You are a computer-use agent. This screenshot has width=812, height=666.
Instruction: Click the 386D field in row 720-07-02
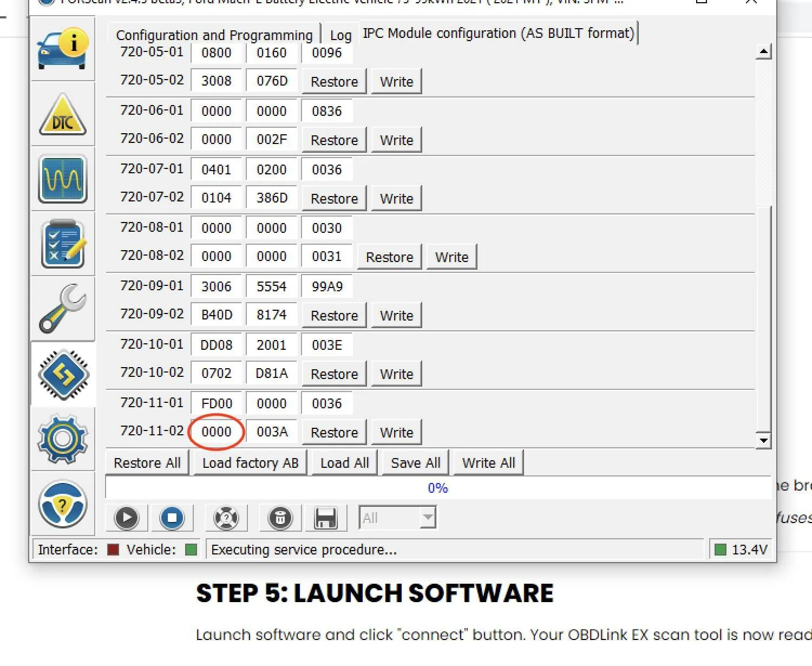272,198
